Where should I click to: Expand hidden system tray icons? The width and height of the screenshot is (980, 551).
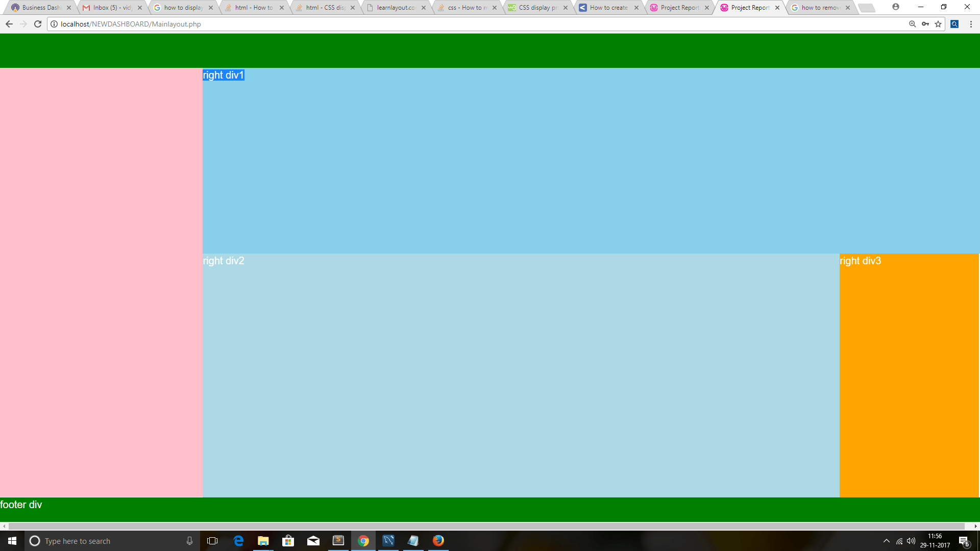[x=886, y=541]
